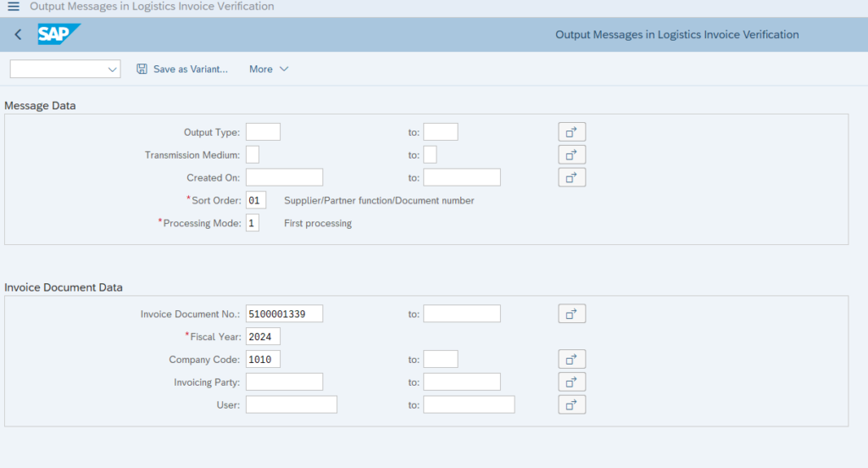Go back using the left arrow
This screenshot has height=468, width=868.
(x=19, y=35)
